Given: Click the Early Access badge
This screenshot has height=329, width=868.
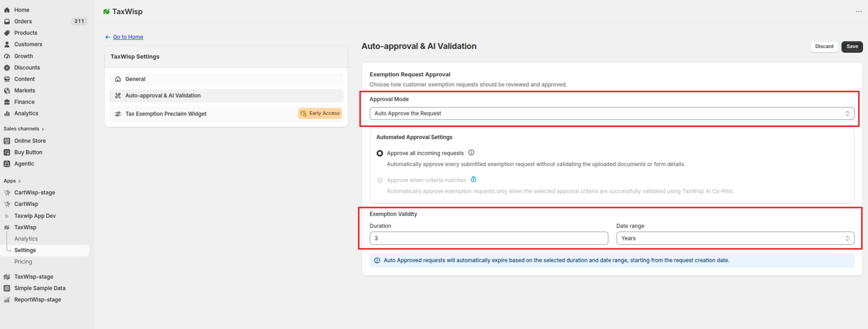Looking at the screenshot, I should (x=320, y=113).
